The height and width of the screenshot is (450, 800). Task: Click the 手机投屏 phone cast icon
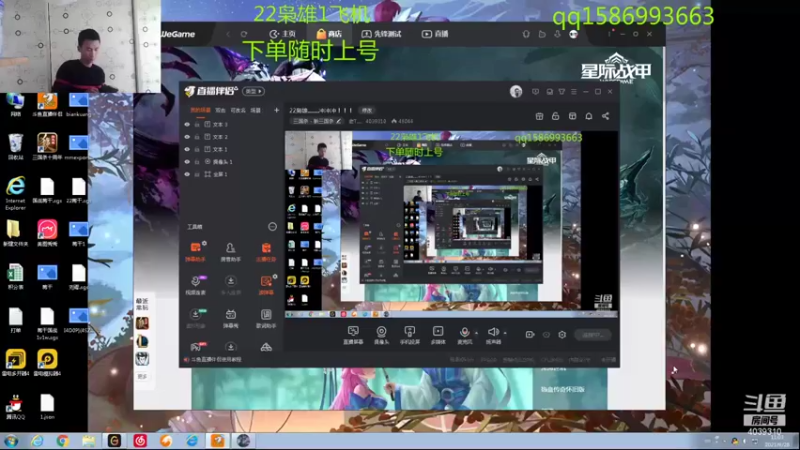[410, 335]
